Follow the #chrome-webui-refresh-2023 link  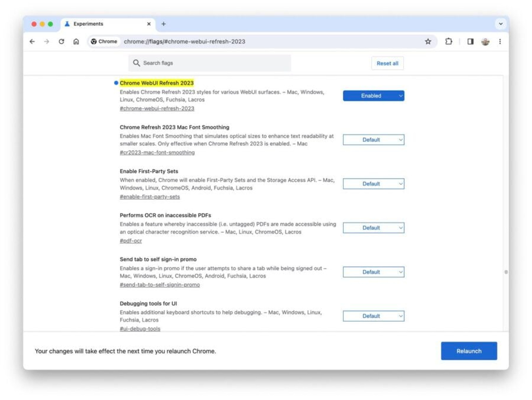click(x=157, y=108)
